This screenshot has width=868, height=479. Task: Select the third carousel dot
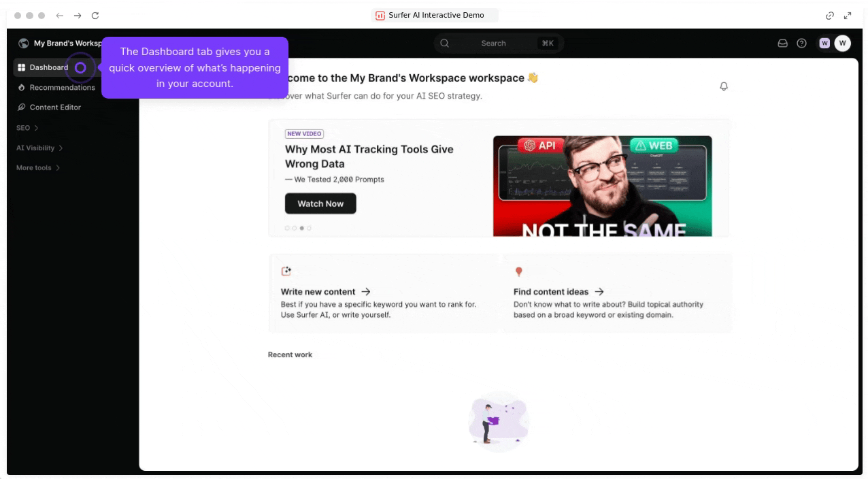(x=302, y=228)
